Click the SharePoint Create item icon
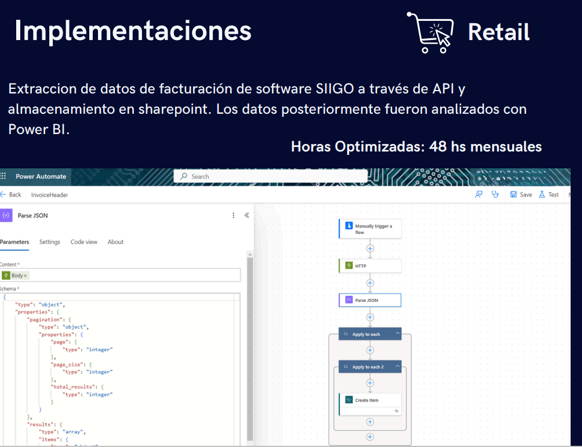 pos(349,399)
